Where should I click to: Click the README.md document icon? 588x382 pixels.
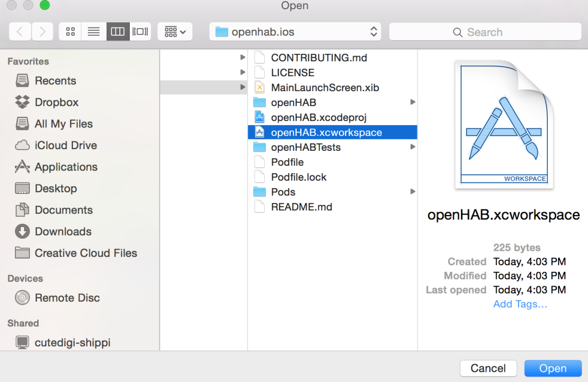260,206
